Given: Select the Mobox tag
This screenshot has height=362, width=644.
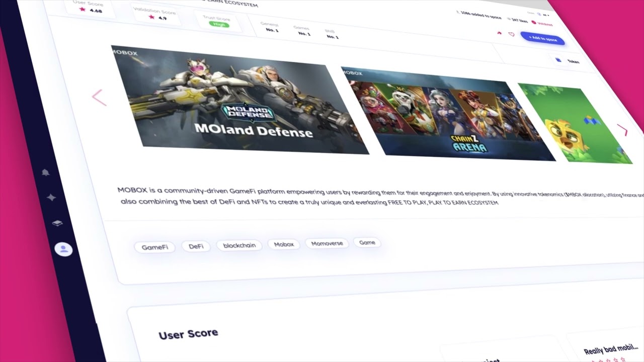Looking at the screenshot, I should (x=284, y=244).
